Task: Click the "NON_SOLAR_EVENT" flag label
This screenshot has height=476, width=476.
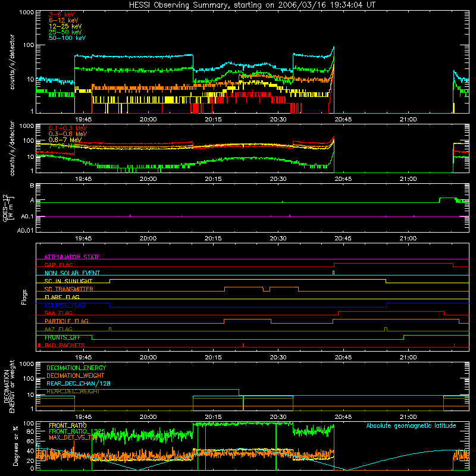Action: [72, 273]
